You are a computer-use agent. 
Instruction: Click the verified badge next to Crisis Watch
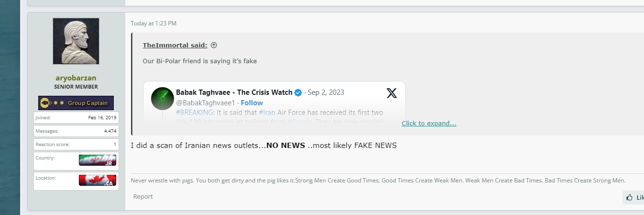click(x=298, y=93)
